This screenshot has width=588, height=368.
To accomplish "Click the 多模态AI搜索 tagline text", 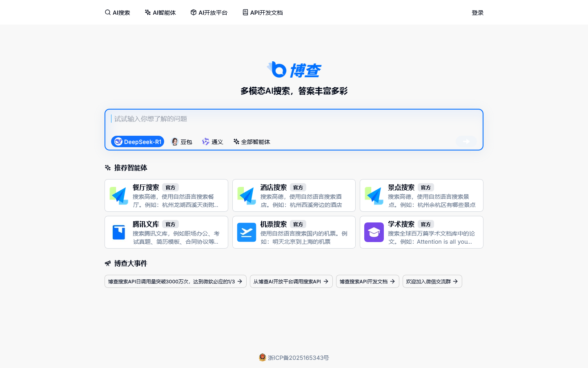I will tap(294, 91).
